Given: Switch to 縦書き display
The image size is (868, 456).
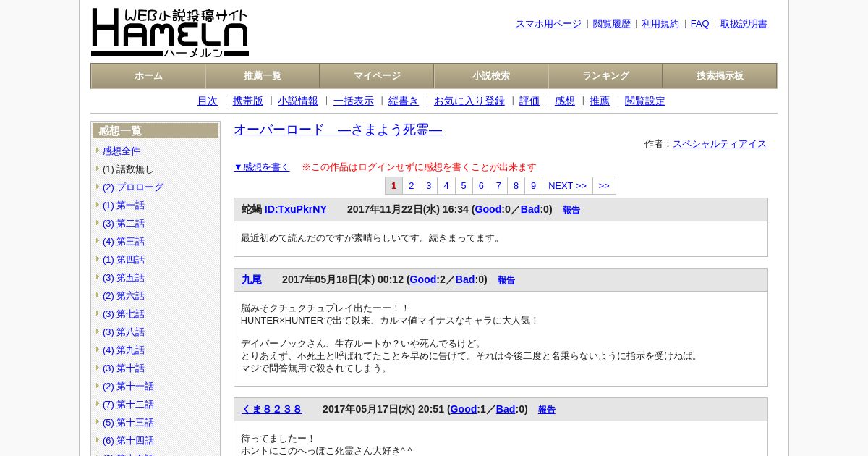Looking at the screenshot, I should click(x=404, y=101).
